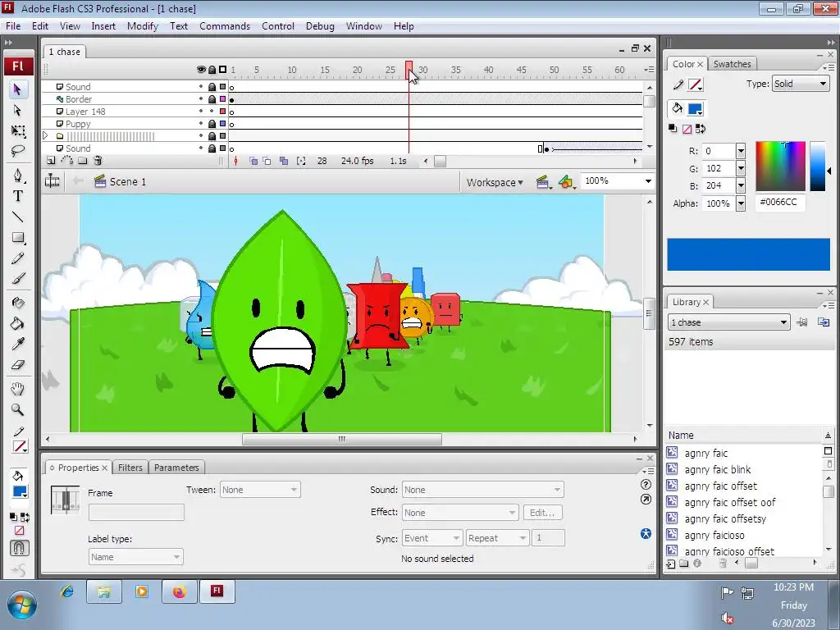840x630 pixels.
Task: Select the Selection (arrow) tool
Action: coord(18,89)
